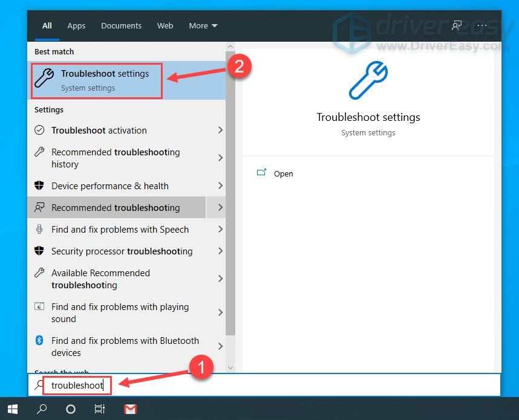Open Troubleshoot settings via the Open link

pyautogui.click(x=283, y=173)
